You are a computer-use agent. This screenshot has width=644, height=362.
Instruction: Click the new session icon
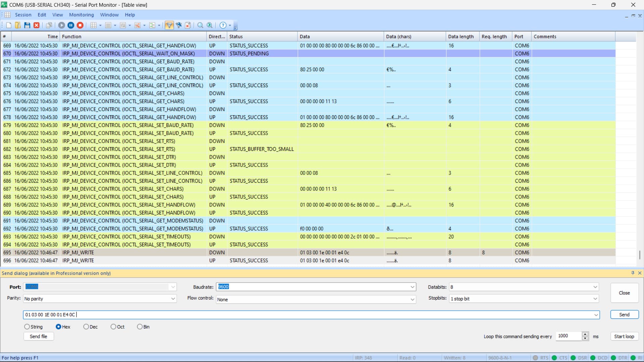pos(9,25)
